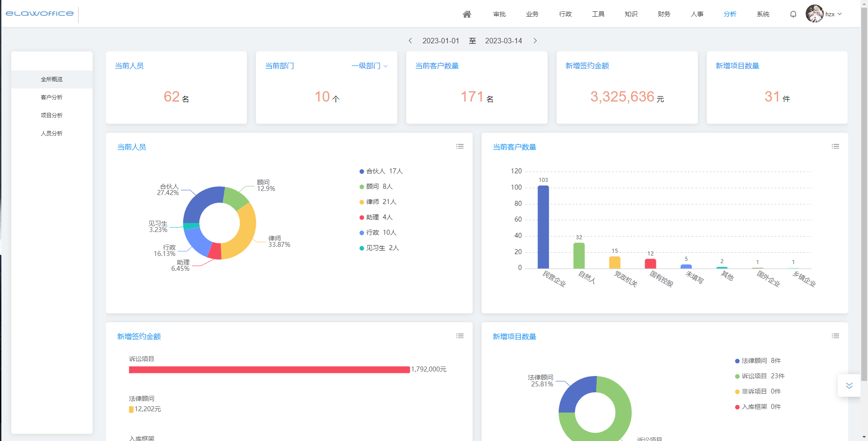This screenshot has height=441, width=868.
Task: Click the 法律顾问 12,202元 label
Action: pyautogui.click(x=148, y=409)
